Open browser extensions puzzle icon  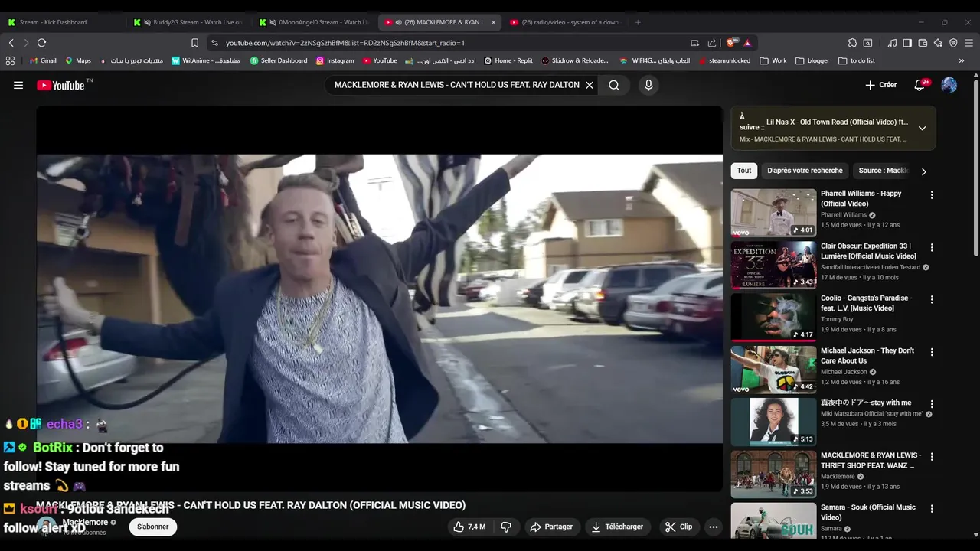point(852,43)
